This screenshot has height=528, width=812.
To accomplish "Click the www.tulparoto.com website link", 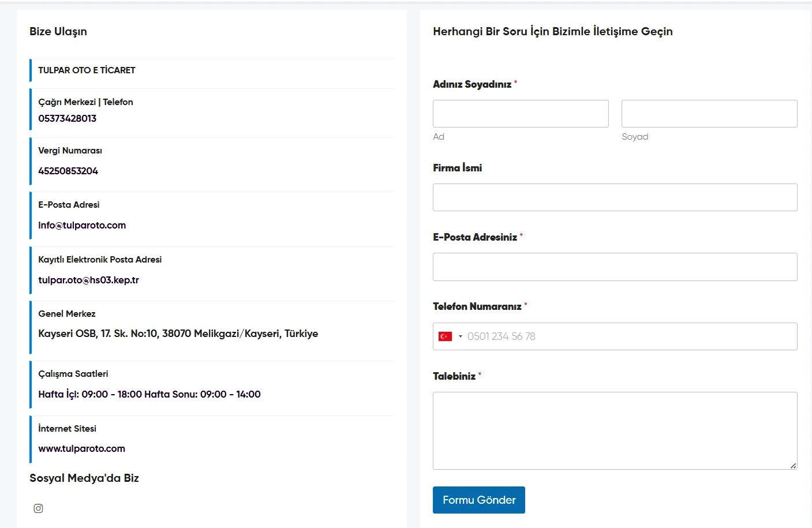I will 81,448.
